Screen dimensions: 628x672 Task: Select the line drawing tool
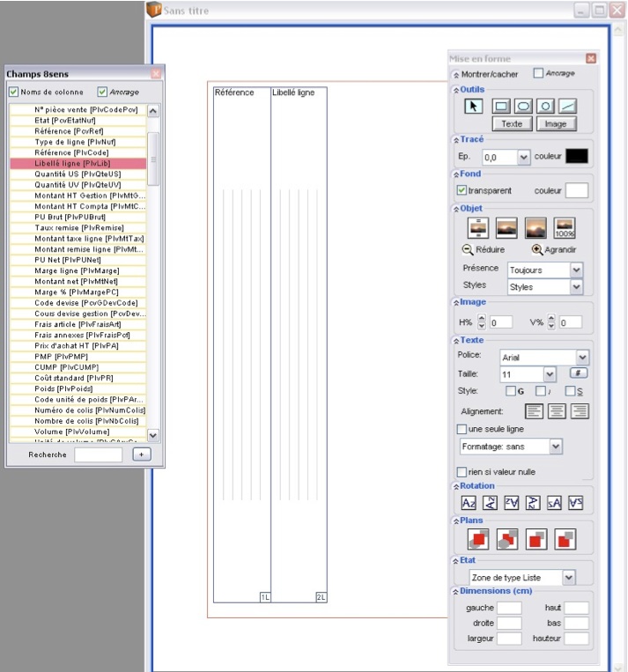point(567,106)
